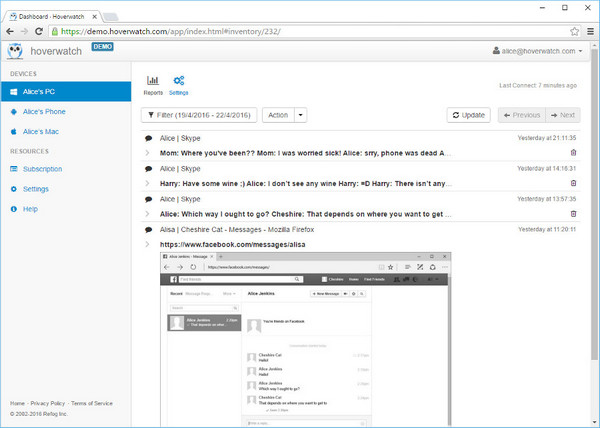Click chat bubble icon at 13:57:35 entry
This screenshot has height=428, width=600.
point(148,199)
